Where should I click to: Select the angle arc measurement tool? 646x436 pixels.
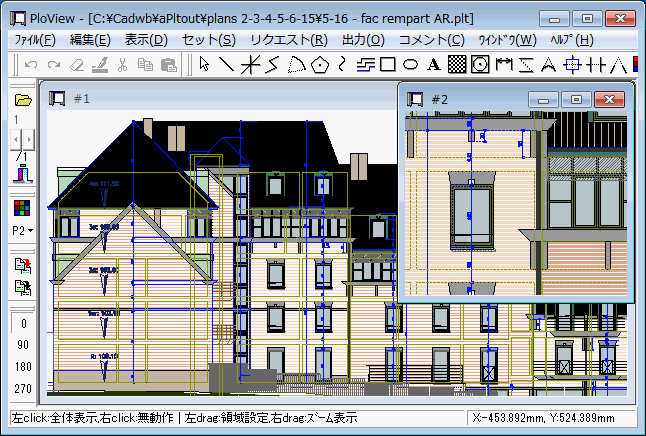click(548, 65)
